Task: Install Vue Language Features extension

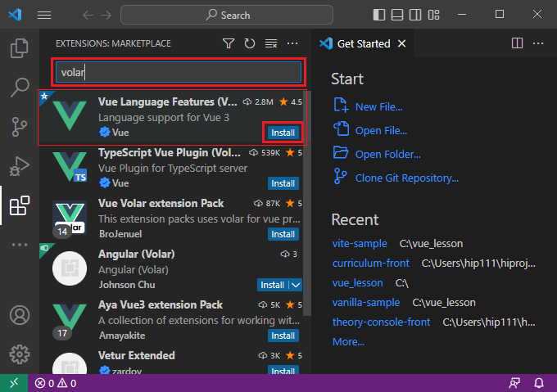Action: coord(283,133)
